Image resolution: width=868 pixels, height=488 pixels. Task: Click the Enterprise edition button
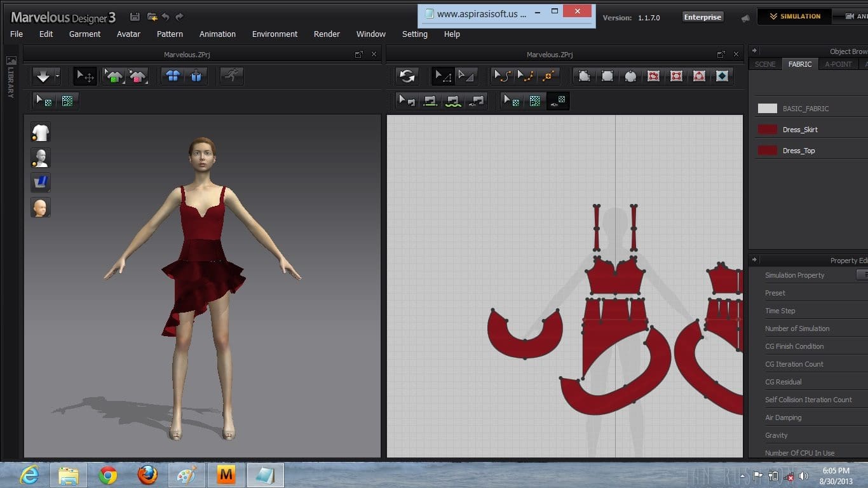703,17
